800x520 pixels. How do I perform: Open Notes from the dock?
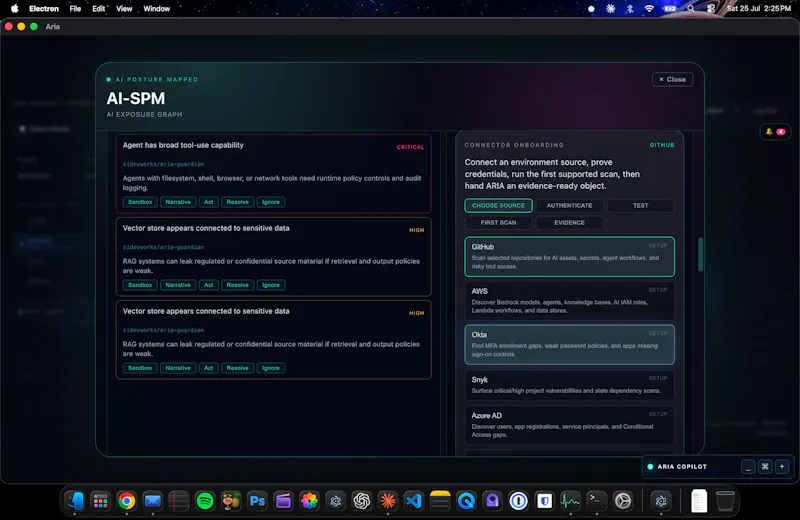coord(440,501)
